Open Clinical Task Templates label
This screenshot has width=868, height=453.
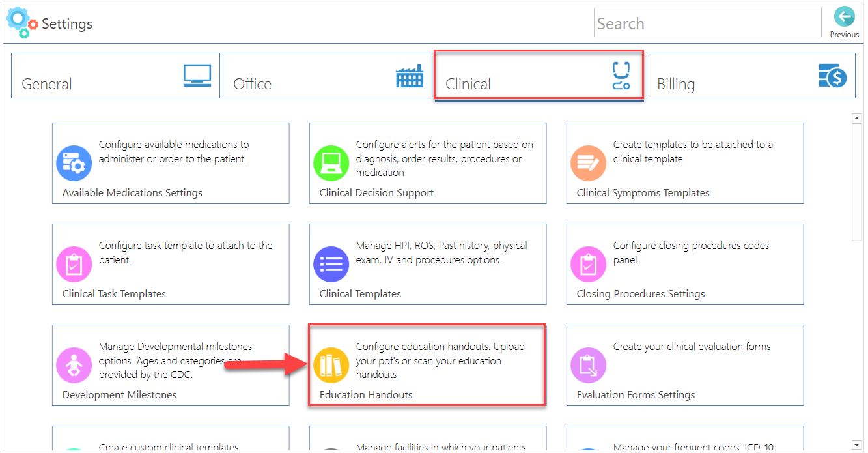114,294
